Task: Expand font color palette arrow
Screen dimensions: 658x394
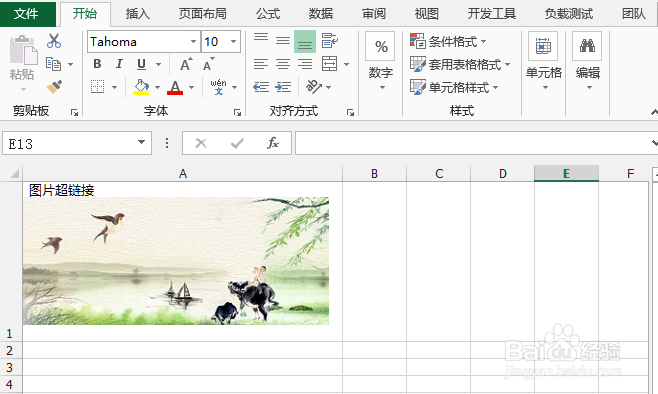Action: pyautogui.click(x=191, y=87)
